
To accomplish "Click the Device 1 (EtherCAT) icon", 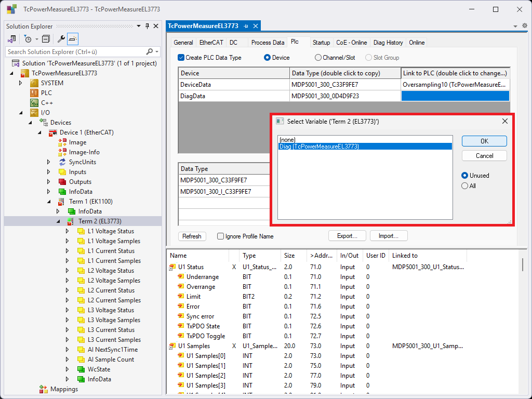I will [x=53, y=132].
